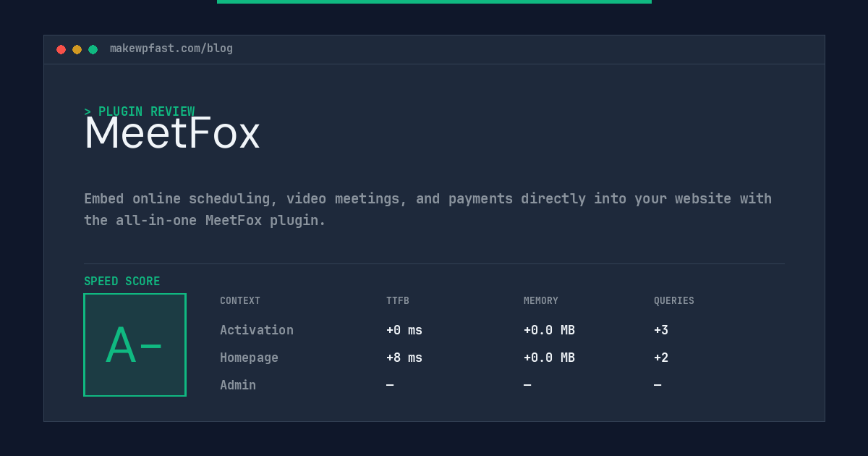Click the A- speed score badge
Viewport: 868px width, 456px height.
point(135,345)
